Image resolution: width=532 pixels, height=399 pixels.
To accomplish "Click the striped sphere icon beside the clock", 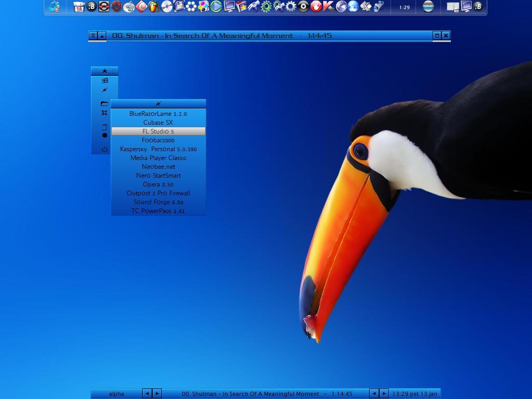I will click(x=428, y=6).
